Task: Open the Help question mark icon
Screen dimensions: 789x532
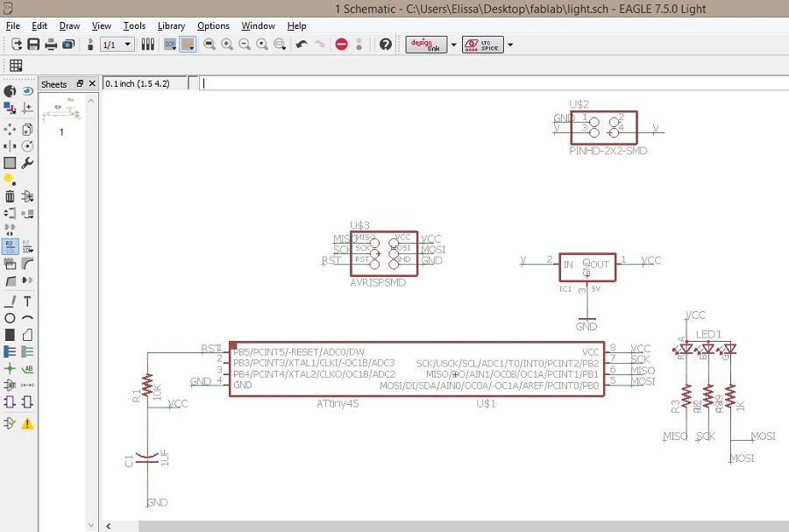Action: tap(386, 44)
